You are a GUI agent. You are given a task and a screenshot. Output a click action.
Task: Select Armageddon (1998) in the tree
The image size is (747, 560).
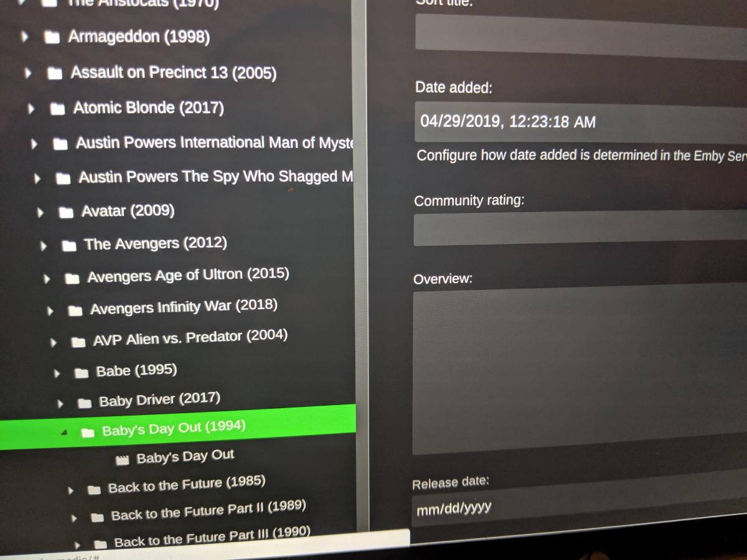pos(139,37)
